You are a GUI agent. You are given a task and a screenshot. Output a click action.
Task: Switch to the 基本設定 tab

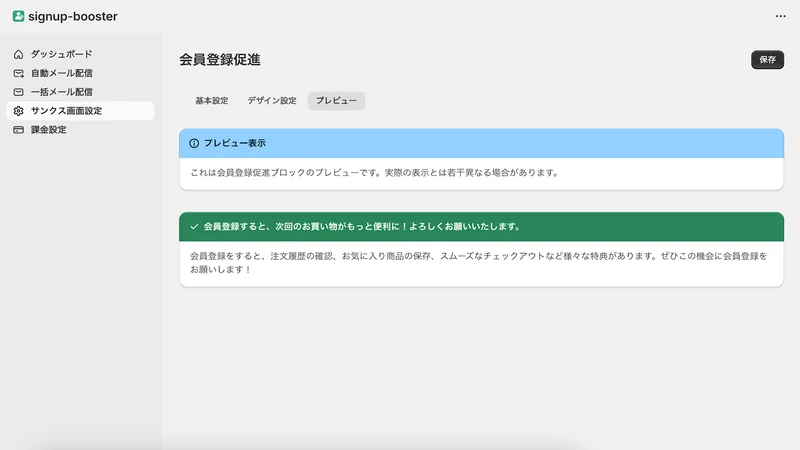pyautogui.click(x=212, y=101)
